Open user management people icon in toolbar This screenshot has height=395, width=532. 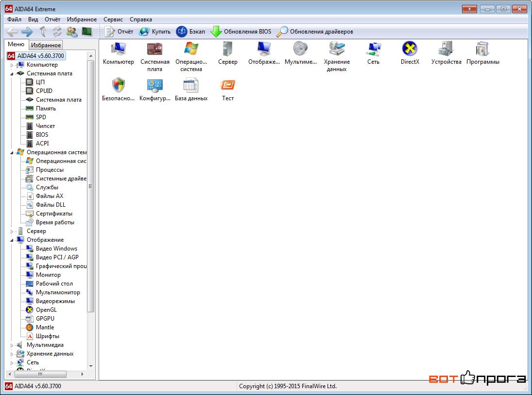[72, 32]
